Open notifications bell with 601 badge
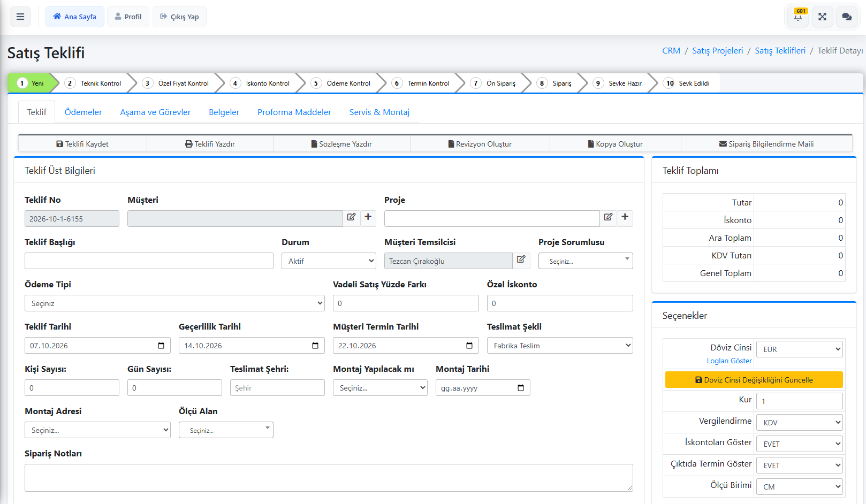Viewport: 866px width, 504px height. tap(798, 17)
